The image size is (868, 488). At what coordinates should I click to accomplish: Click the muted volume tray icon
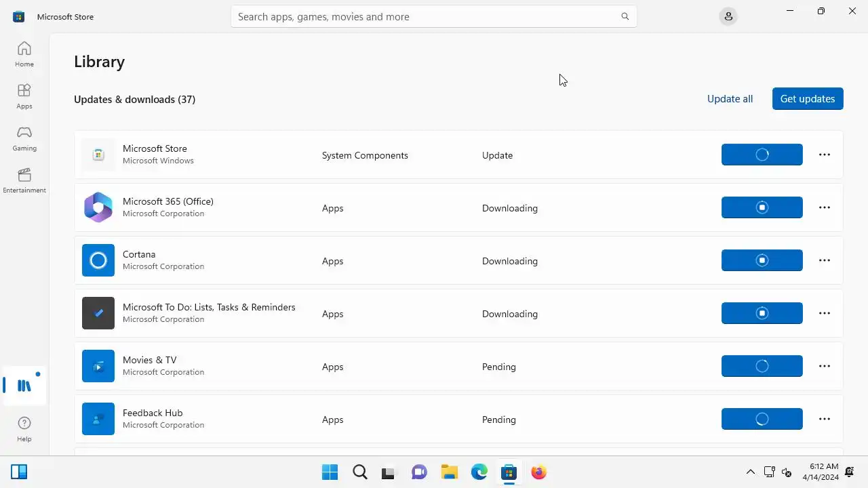pyautogui.click(x=787, y=472)
